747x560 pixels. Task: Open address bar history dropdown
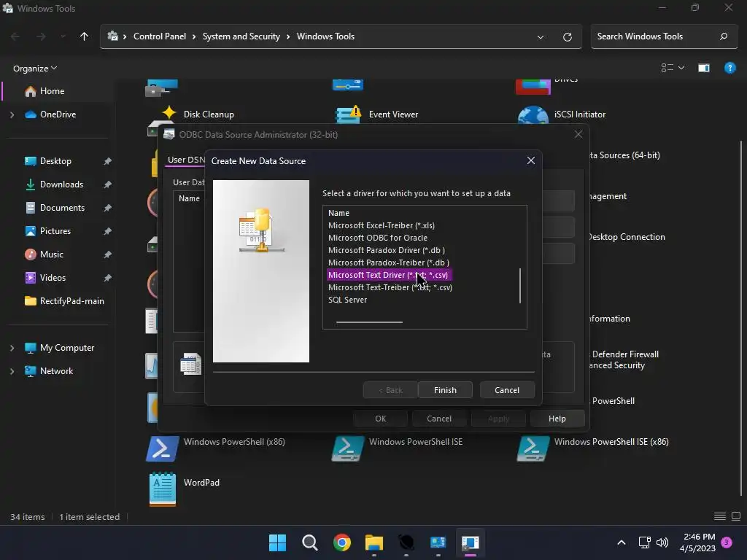point(541,36)
